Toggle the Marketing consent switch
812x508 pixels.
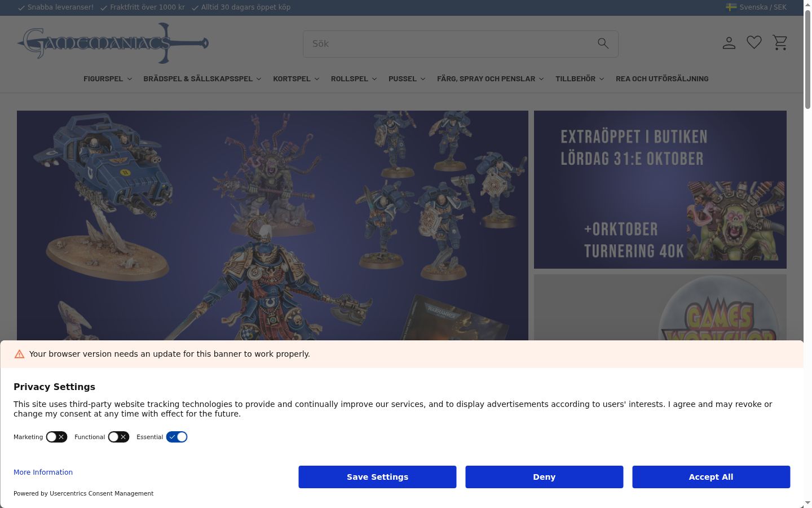tap(56, 437)
